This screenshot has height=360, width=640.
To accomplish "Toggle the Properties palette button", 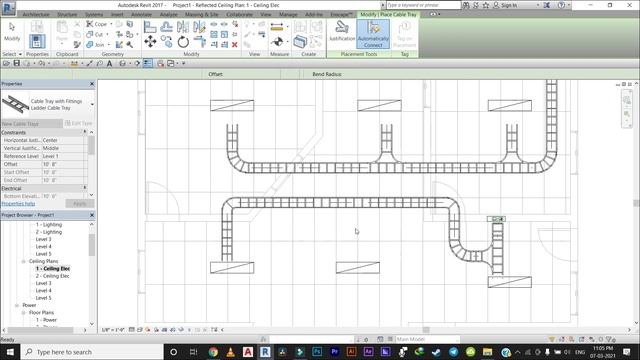I will click(x=37, y=41).
